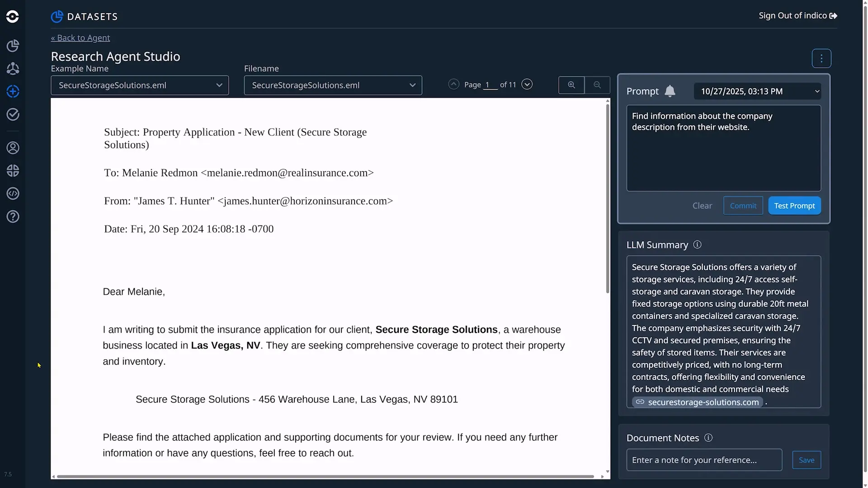Click the indico logo icon in sidebar

[13, 17]
